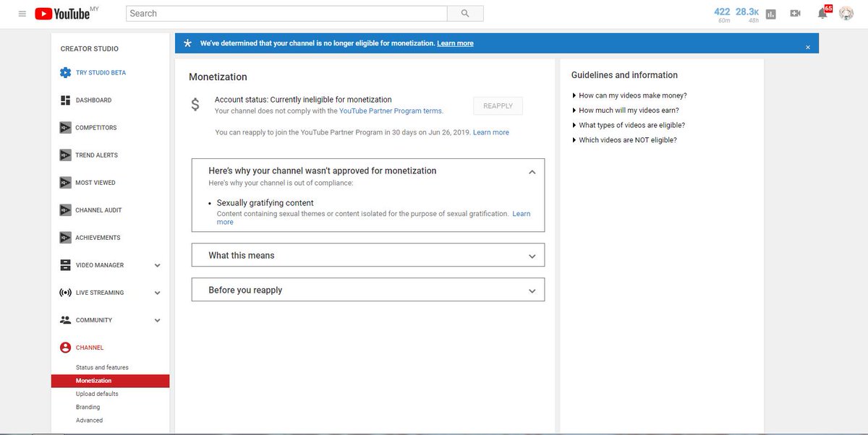Expand the Video Manager sidebar section
This screenshot has width=868, height=435.
coord(157,265)
